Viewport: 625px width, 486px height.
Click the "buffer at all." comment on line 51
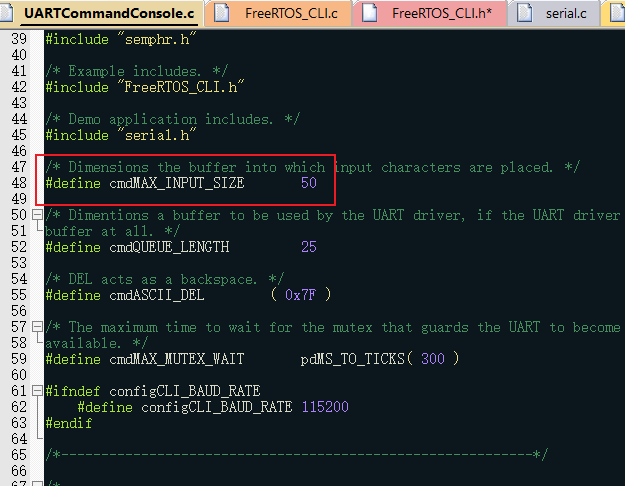coord(113,231)
